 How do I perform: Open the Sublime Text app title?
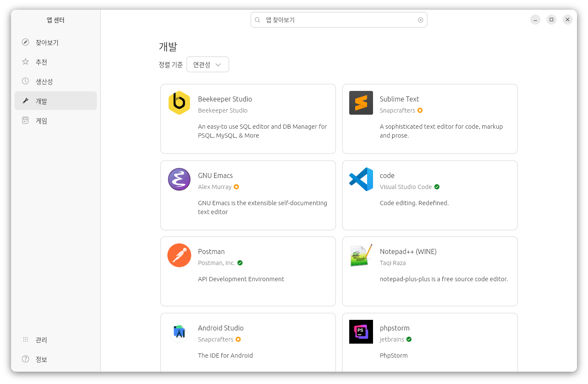tap(399, 99)
